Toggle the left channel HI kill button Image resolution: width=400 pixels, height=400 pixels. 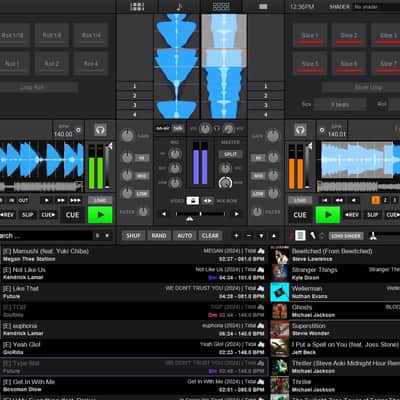coord(142,158)
